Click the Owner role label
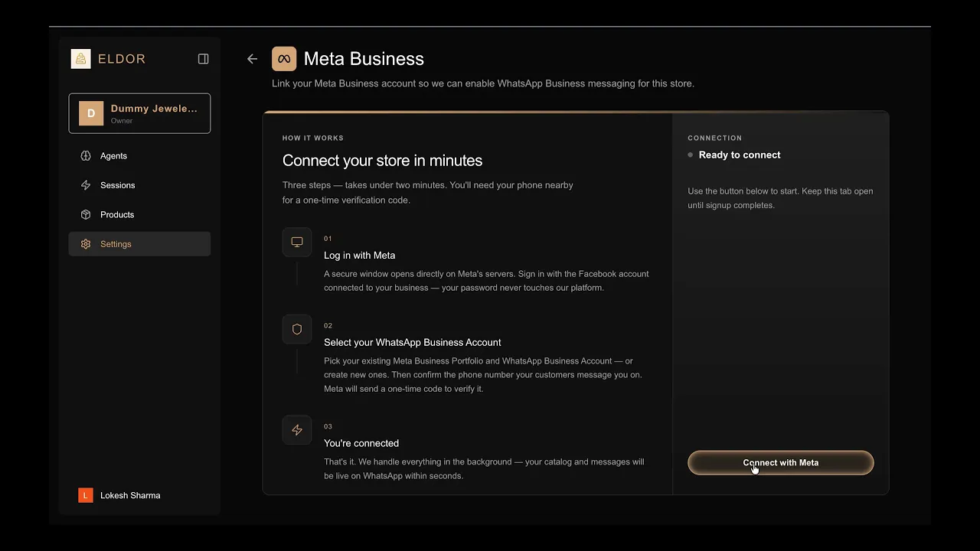 [122, 121]
